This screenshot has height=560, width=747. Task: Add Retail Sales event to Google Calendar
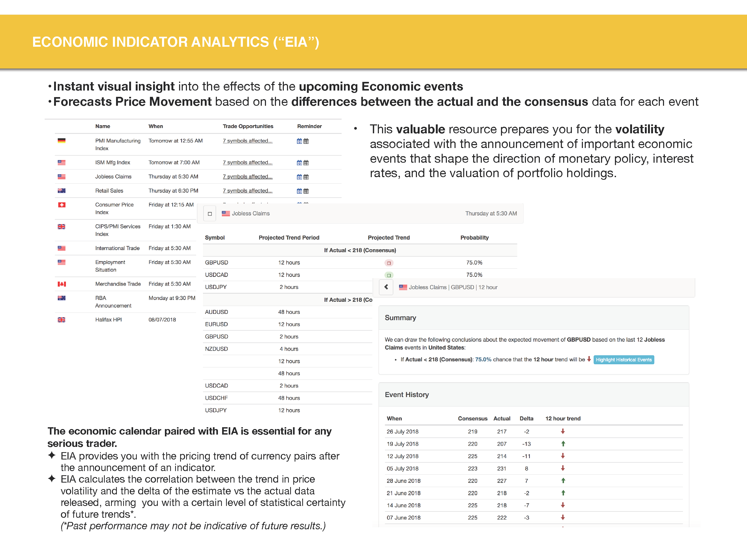[299, 191]
